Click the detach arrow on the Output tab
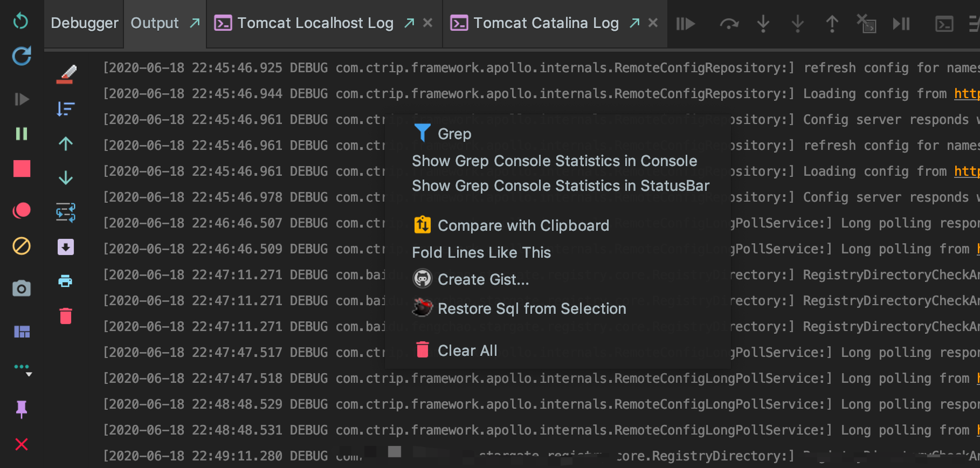This screenshot has height=468, width=980. point(195,23)
